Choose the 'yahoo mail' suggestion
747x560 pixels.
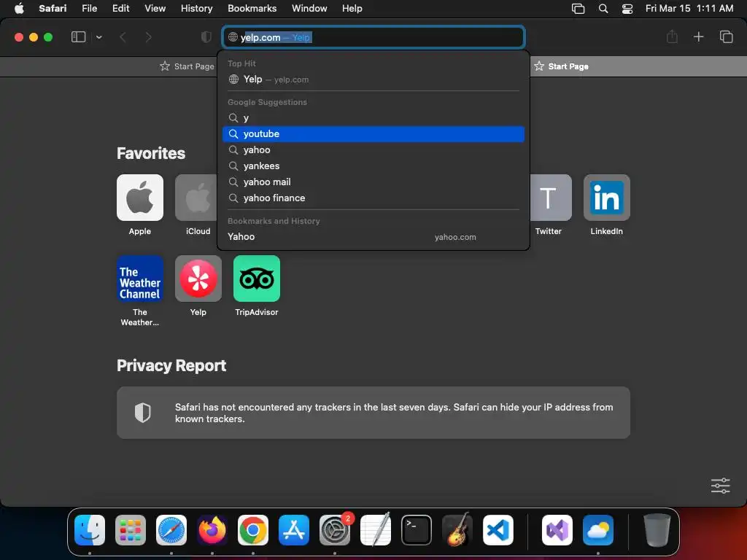373,182
